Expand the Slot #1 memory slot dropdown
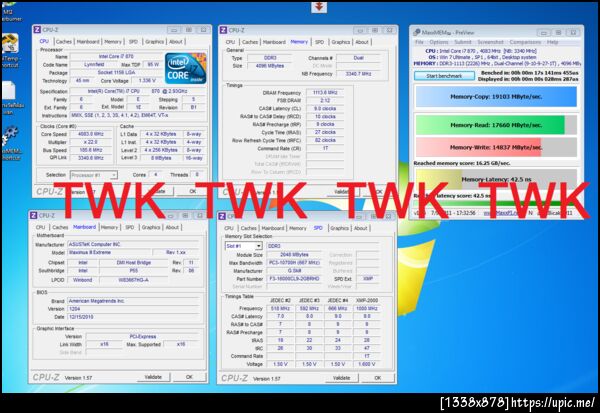Image resolution: width=600 pixels, height=413 pixels. [x=259, y=246]
